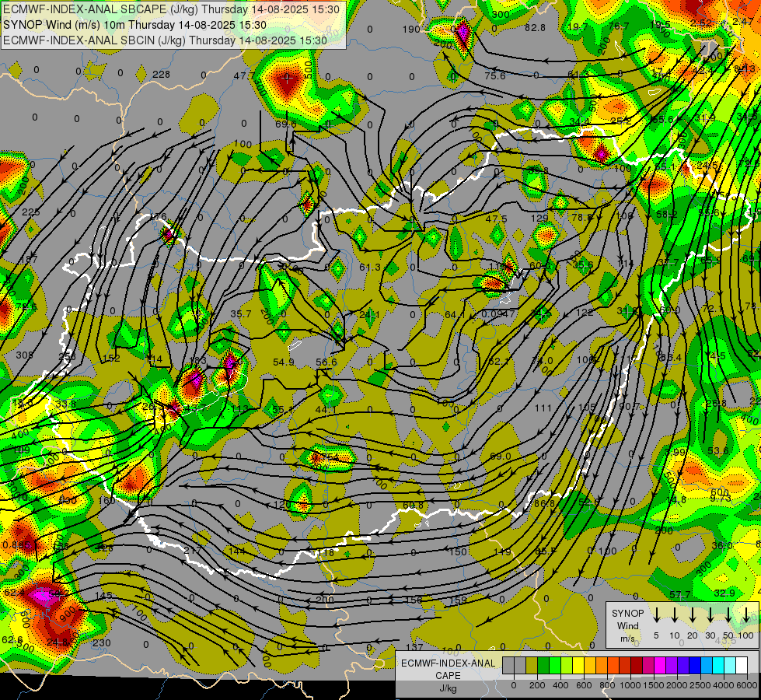Click the '129' value on the map
Screen dimensions: 761x700
coord(539,219)
